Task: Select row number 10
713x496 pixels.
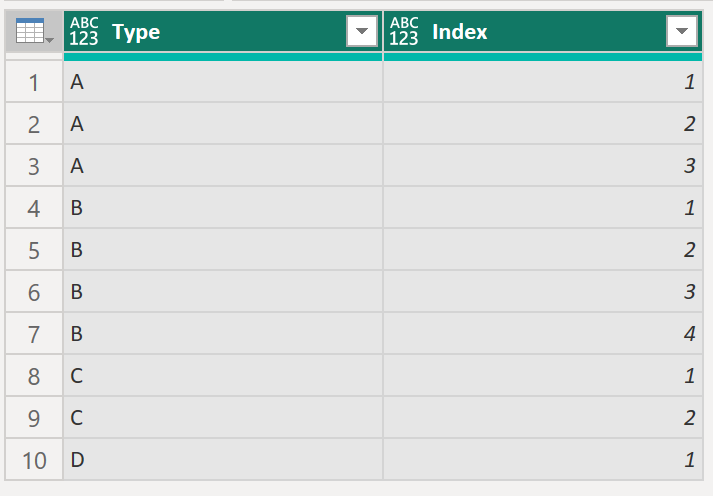Action: click(34, 460)
